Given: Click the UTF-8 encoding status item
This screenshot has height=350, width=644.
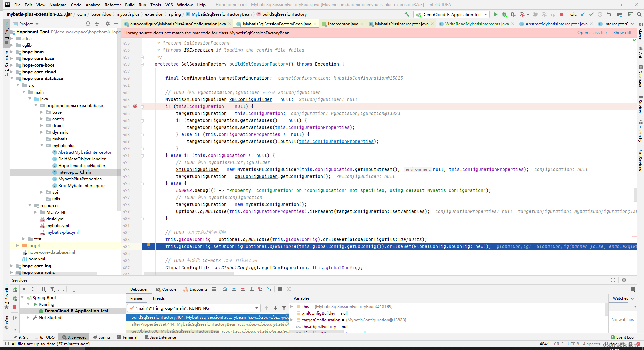Looking at the screenshot, I should point(573,344).
